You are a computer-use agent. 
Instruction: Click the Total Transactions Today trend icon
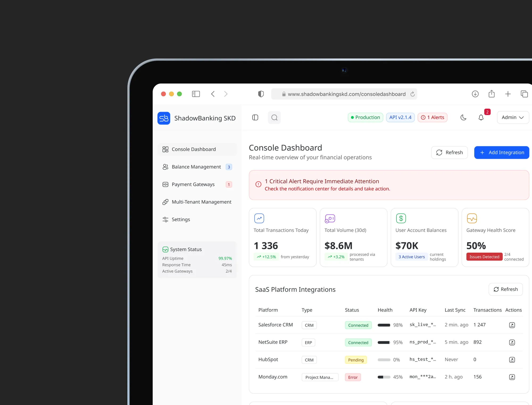[x=259, y=218]
